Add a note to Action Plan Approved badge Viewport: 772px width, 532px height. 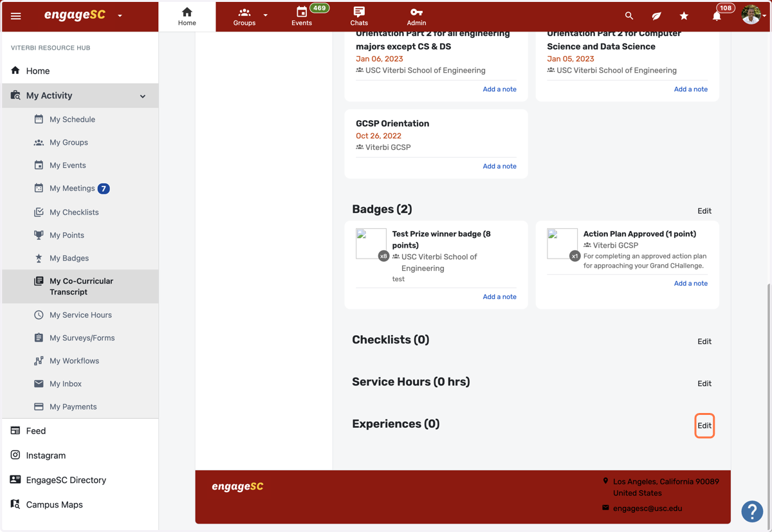(690, 284)
